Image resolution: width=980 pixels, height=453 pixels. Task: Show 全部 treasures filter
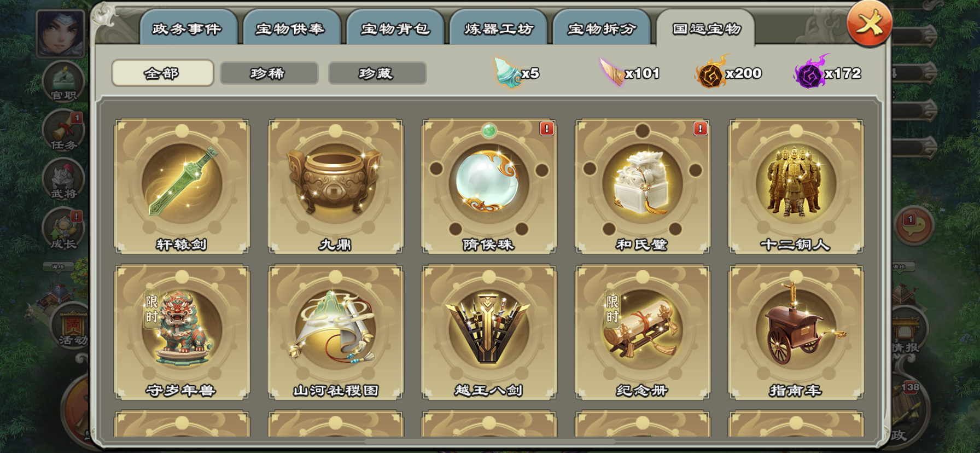162,73
